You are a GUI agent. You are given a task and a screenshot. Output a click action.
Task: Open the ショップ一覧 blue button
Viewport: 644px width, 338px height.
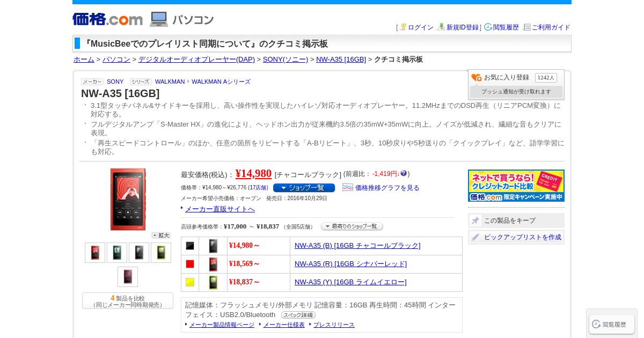[304, 188]
